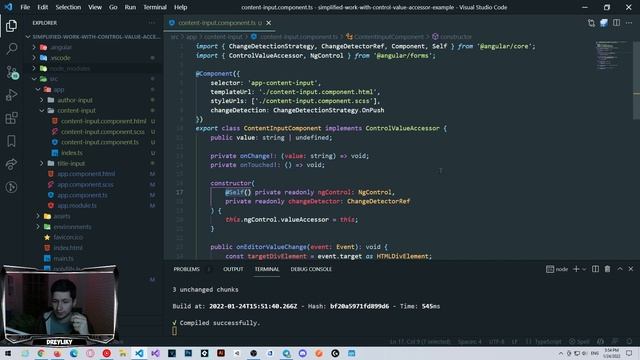Open the Explorer panel's three-dot actions menu
The image size is (640, 360).
click(x=152, y=23)
